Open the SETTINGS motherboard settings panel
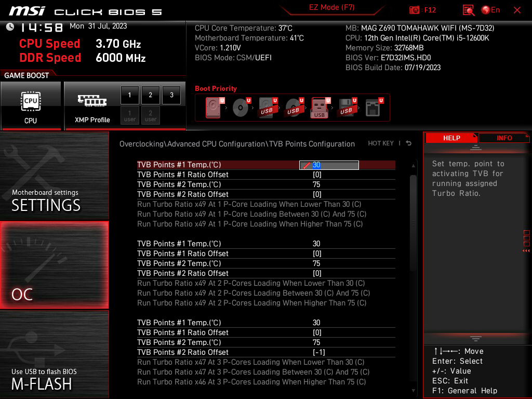Screen dimensions: 532x399 pos(54,176)
